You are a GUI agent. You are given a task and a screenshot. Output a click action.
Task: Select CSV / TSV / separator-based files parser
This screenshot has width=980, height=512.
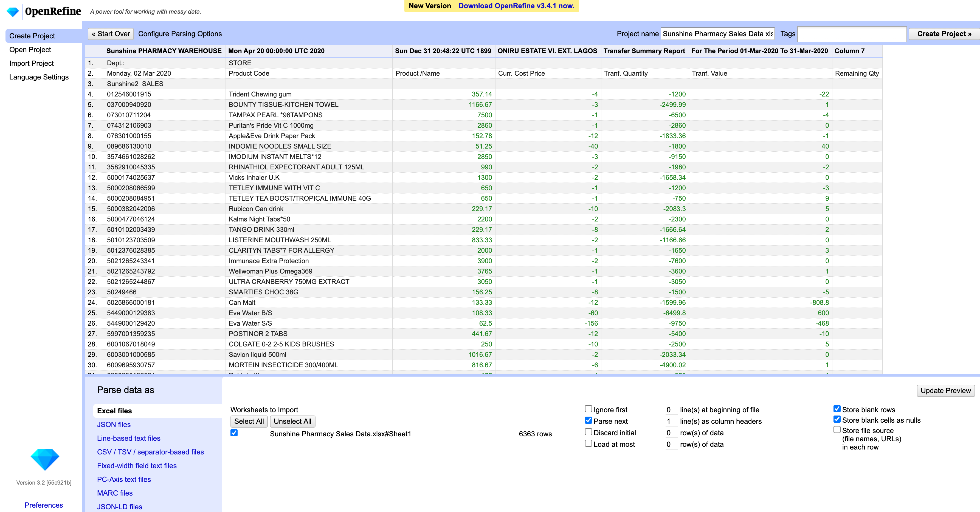pos(150,452)
